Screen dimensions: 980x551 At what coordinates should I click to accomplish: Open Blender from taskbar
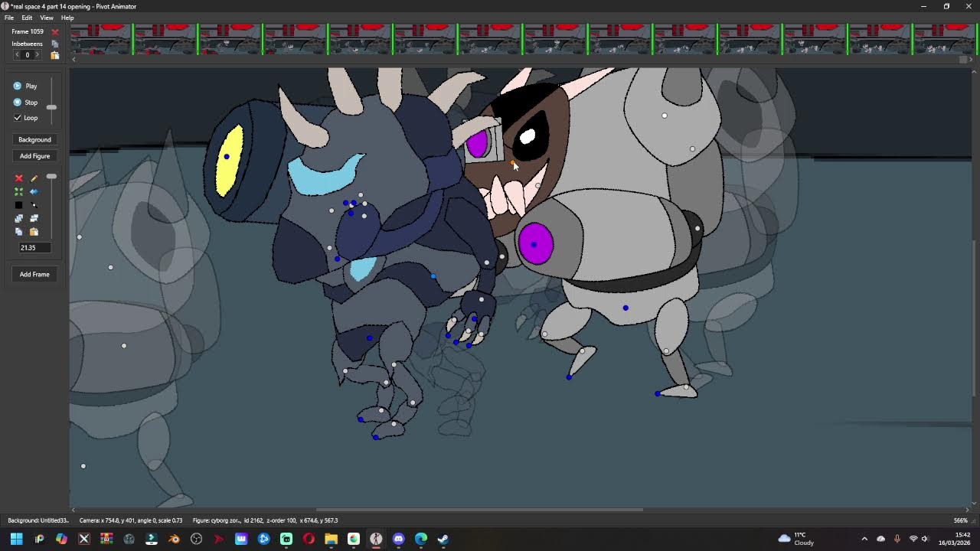click(x=174, y=539)
